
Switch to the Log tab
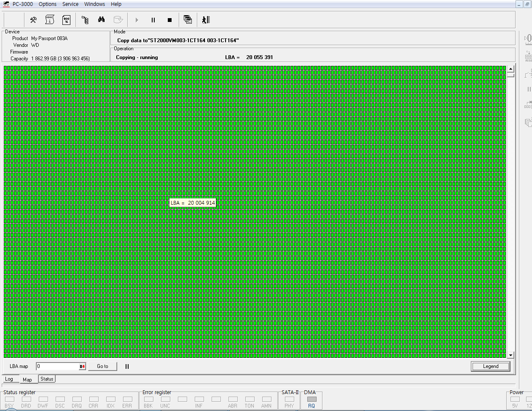click(x=9, y=379)
